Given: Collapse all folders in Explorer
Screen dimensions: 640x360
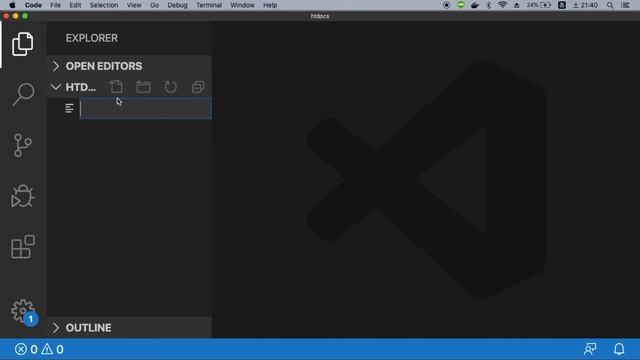Looking at the screenshot, I should (198, 87).
